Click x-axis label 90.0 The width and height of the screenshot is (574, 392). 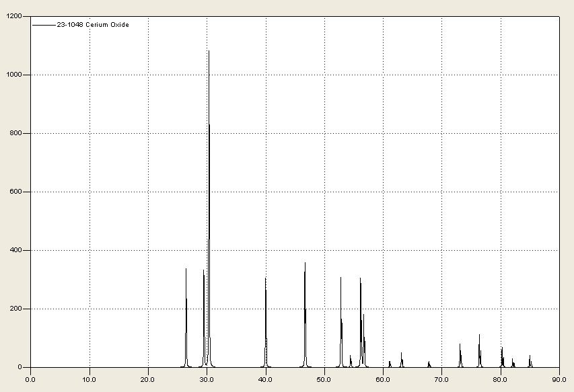pos(559,380)
